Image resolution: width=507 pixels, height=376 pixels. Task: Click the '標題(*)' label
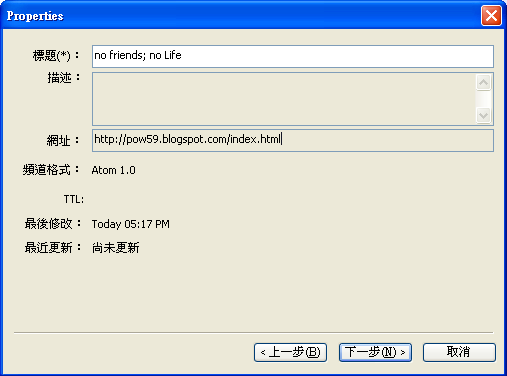[56, 55]
